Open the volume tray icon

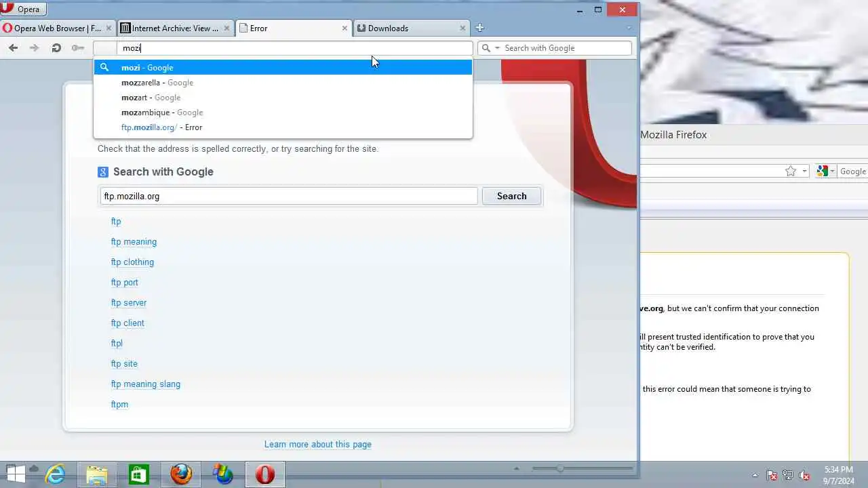coord(805,476)
